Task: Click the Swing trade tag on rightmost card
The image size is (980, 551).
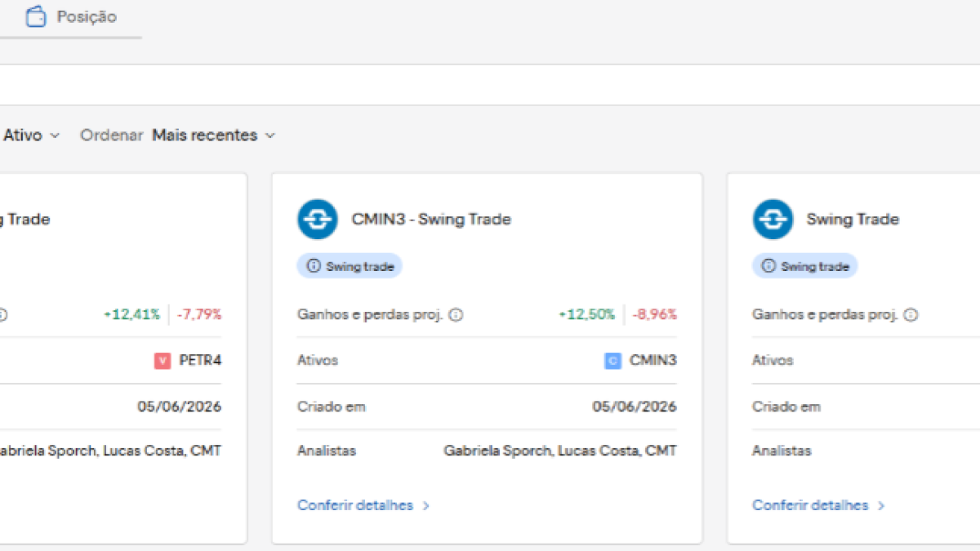Action: coord(804,266)
